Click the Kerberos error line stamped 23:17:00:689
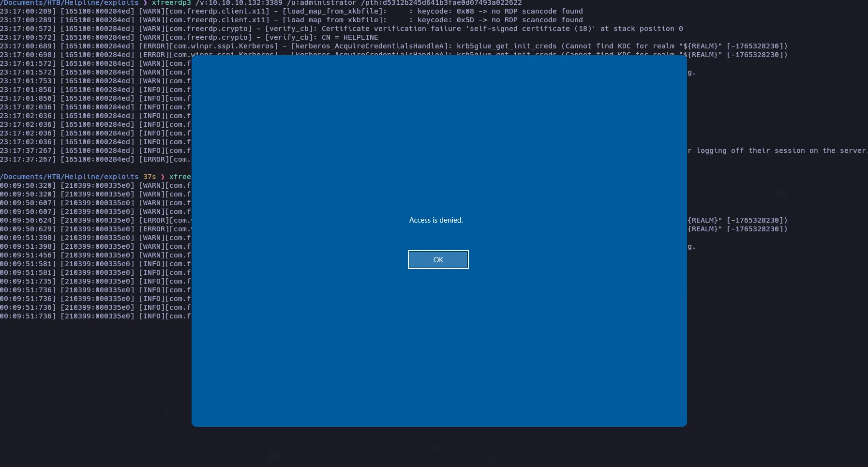This screenshot has height=467, width=868. 394,46
